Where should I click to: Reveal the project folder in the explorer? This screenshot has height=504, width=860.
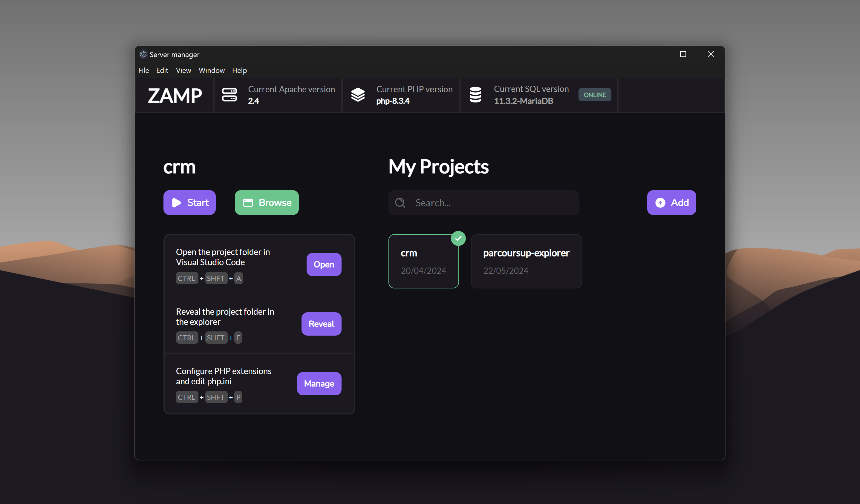point(321,324)
